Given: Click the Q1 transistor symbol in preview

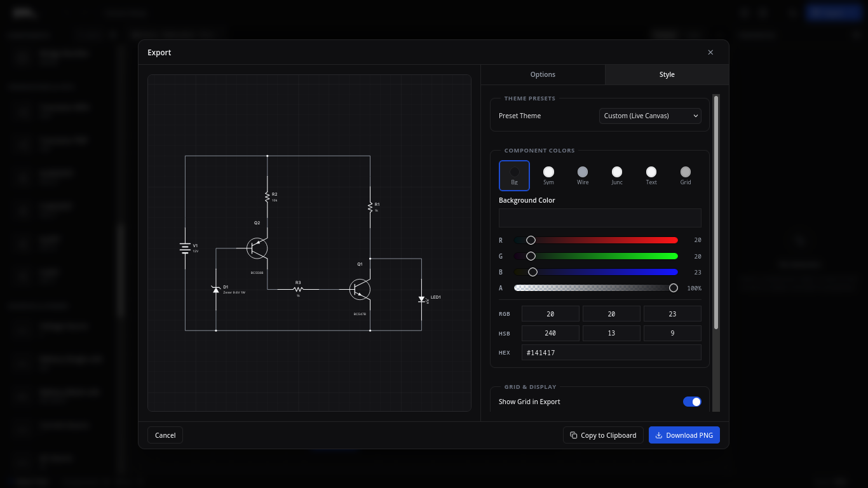Looking at the screenshot, I should tap(360, 289).
